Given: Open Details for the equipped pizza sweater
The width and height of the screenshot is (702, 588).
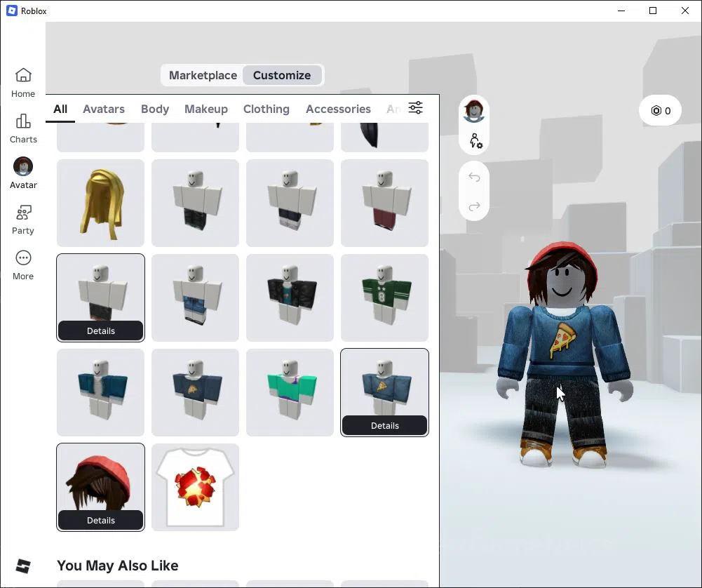Looking at the screenshot, I should pyautogui.click(x=384, y=425).
